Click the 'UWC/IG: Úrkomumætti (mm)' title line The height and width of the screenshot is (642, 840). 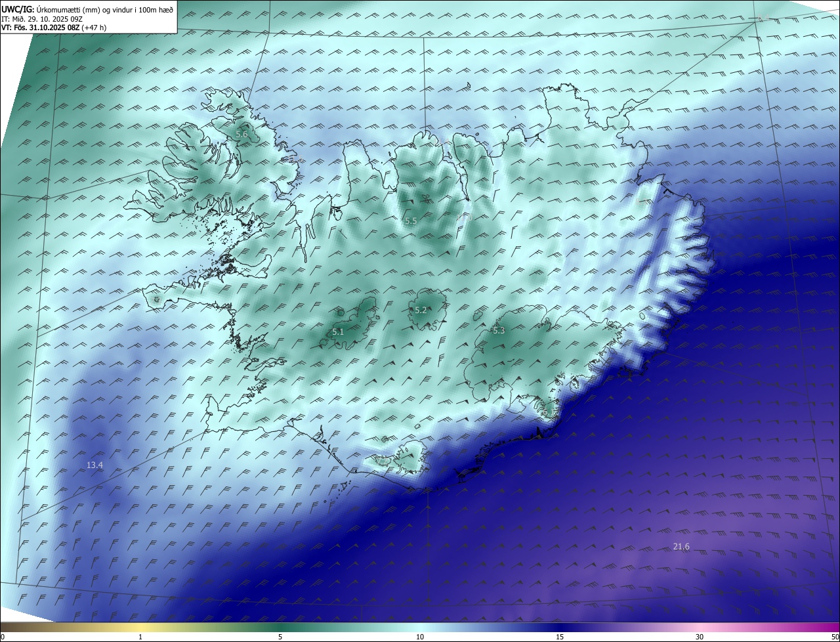pos(87,10)
